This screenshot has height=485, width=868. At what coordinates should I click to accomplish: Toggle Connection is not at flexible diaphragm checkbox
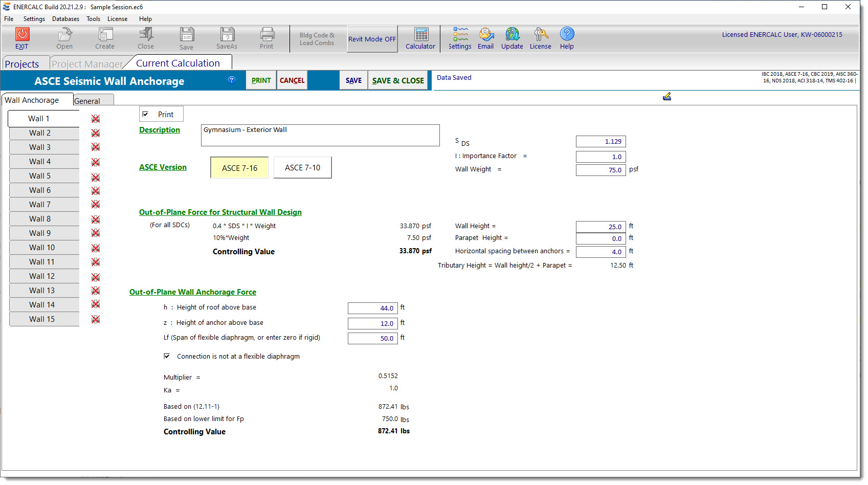click(167, 356)
